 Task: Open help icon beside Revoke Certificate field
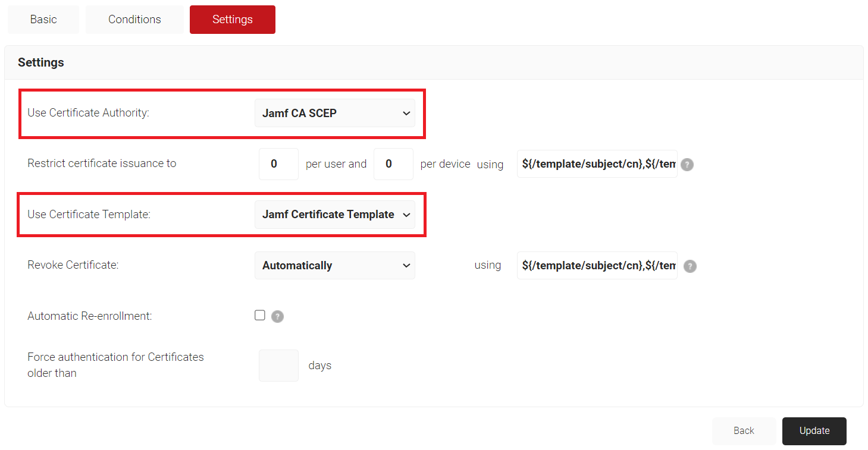tap(690, 266)
